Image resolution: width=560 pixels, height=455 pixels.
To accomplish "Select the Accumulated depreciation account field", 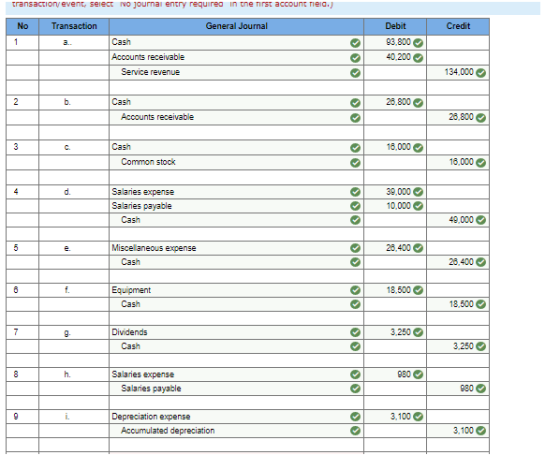I will [236, 431].
